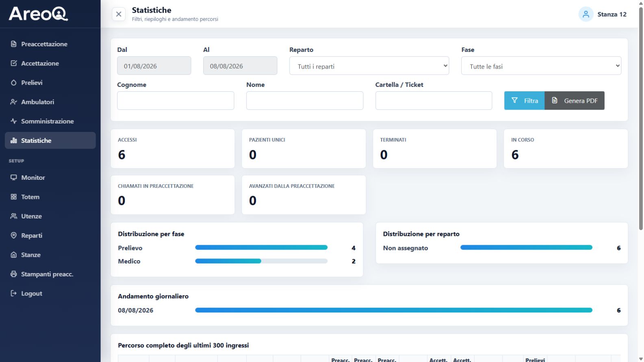
Task: Navigate to Prelievi
Action: pos(50,82)
